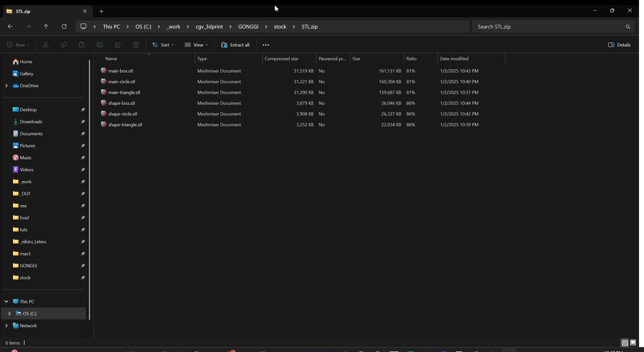
Task: Switch to large thumbnails view in status bar
Action: tap(633, 342)
